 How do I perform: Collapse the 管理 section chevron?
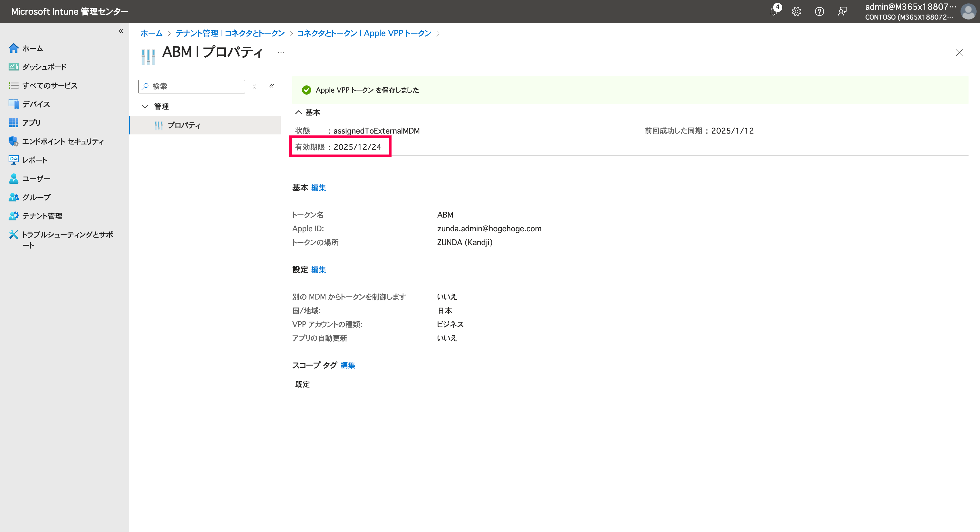pos(145,107)
